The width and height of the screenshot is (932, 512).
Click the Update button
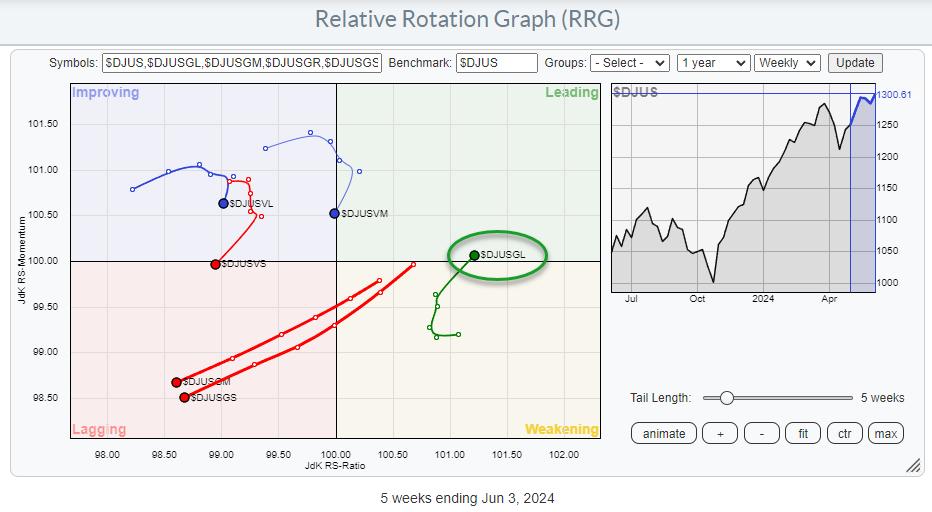coord(855,63)
